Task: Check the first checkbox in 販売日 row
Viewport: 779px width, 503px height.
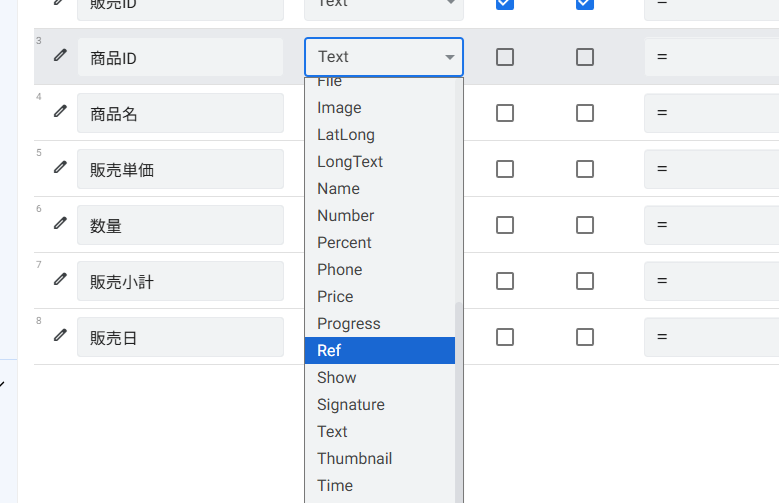Action: pyautogui.click(x=505, y=337)
